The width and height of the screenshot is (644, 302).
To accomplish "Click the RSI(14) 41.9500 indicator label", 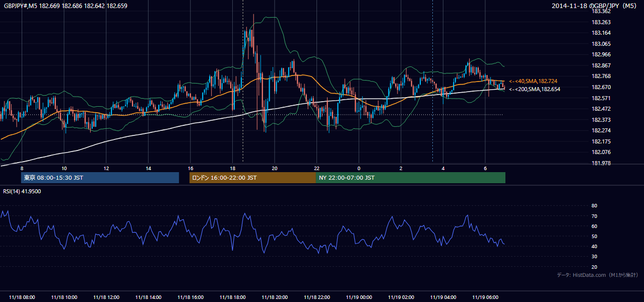I will pos(22,191).
